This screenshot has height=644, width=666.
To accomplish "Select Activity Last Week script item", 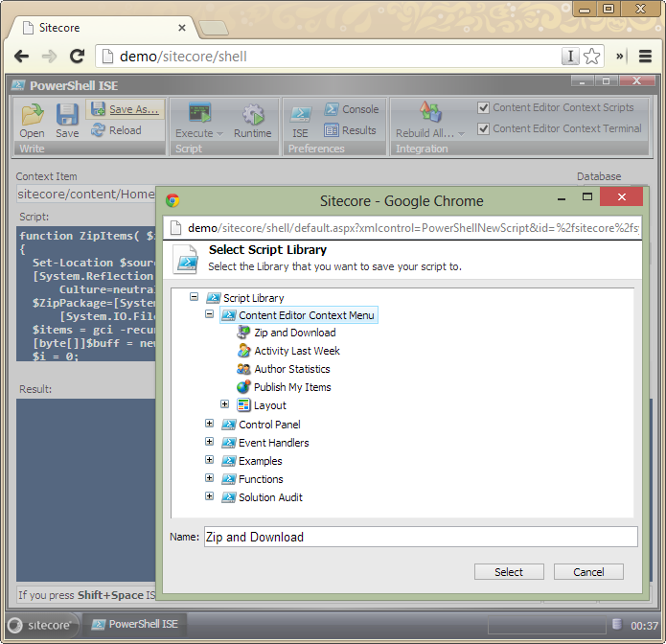I will (296, 351).
